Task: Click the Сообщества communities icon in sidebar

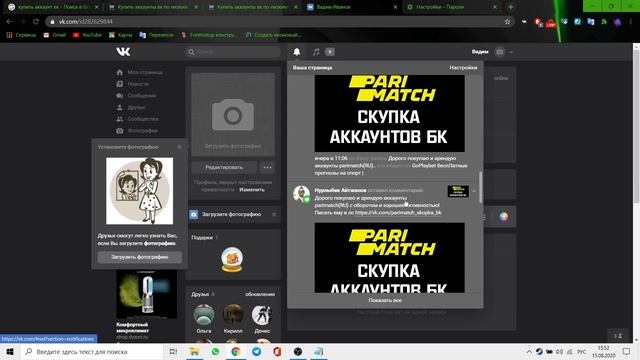Action: point(120,119)
